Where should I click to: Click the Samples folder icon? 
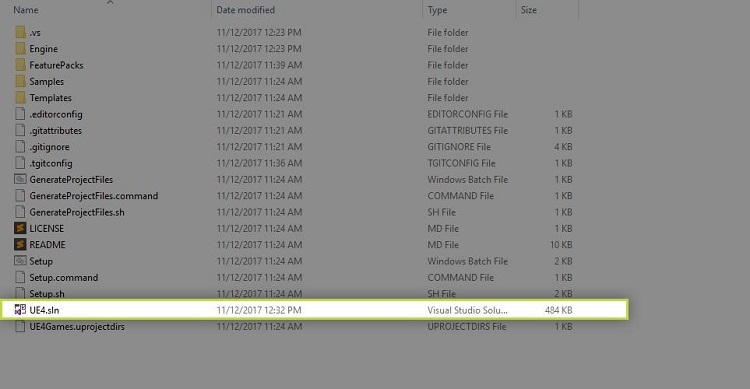(20, 81)
